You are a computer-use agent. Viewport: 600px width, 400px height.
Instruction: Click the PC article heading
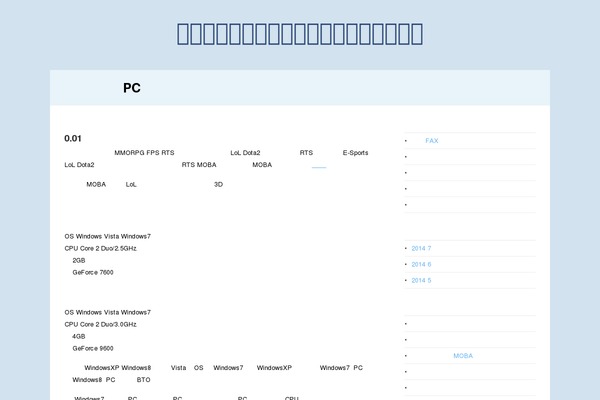[132, 88]
